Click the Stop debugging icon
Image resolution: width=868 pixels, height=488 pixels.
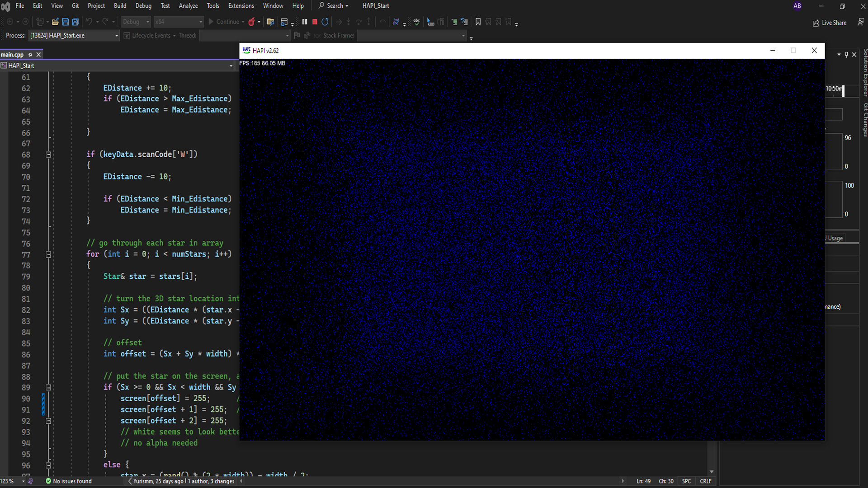click(x=315, y=22)
